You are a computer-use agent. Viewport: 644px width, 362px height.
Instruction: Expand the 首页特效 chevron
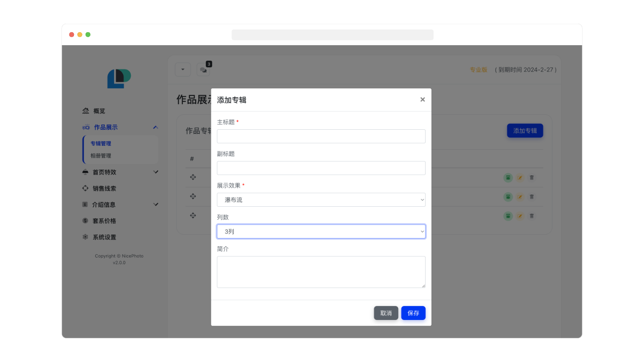coord(156,172)
